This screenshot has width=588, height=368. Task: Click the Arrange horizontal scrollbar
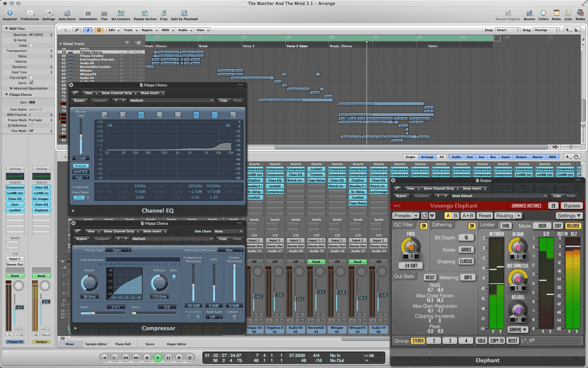411,147
